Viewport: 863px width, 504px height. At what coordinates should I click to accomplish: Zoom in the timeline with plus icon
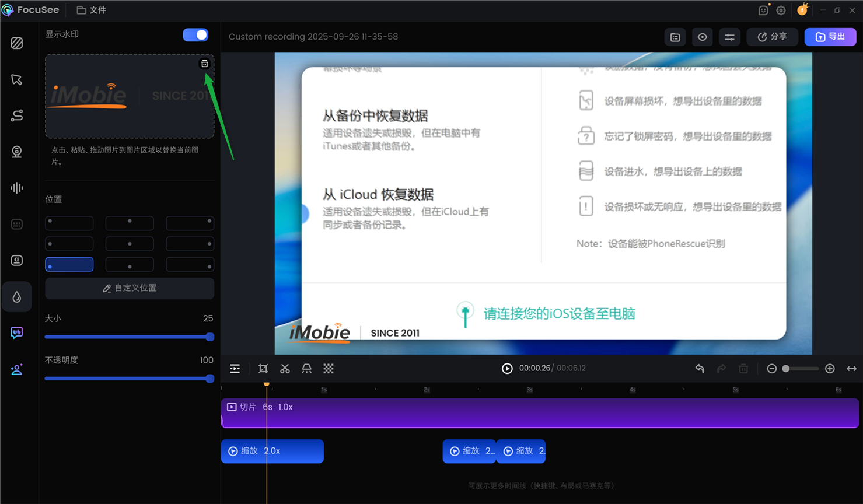click(x=830, y=369)
